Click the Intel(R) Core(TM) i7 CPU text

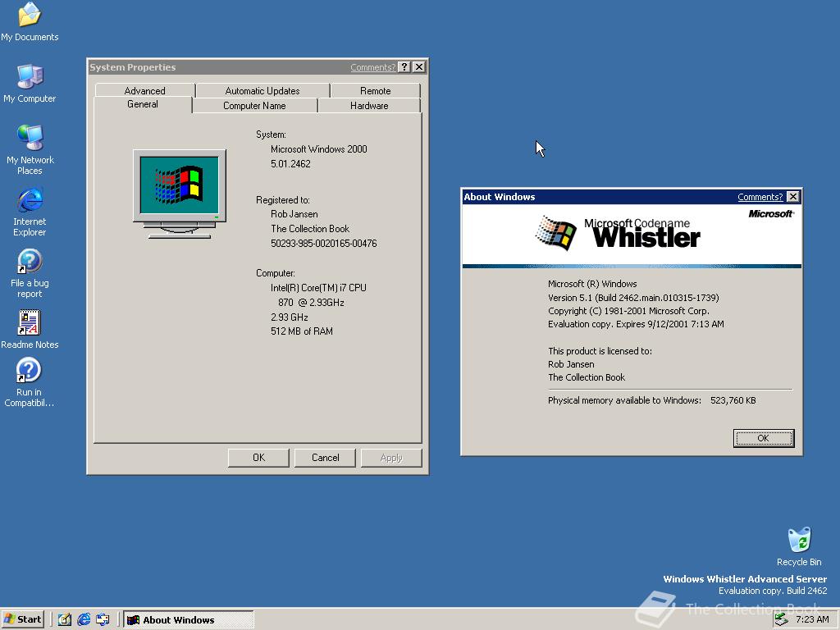[318, 288]
